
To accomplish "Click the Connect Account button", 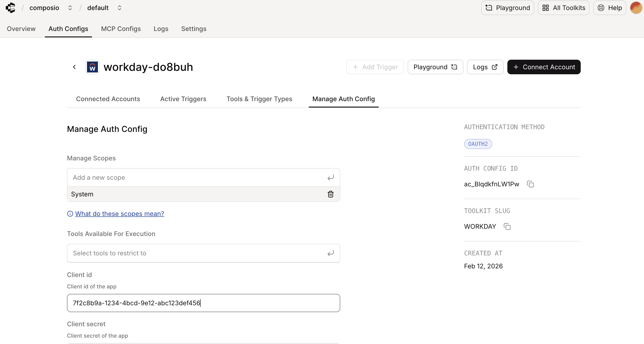I will click(x=544, y=67).
